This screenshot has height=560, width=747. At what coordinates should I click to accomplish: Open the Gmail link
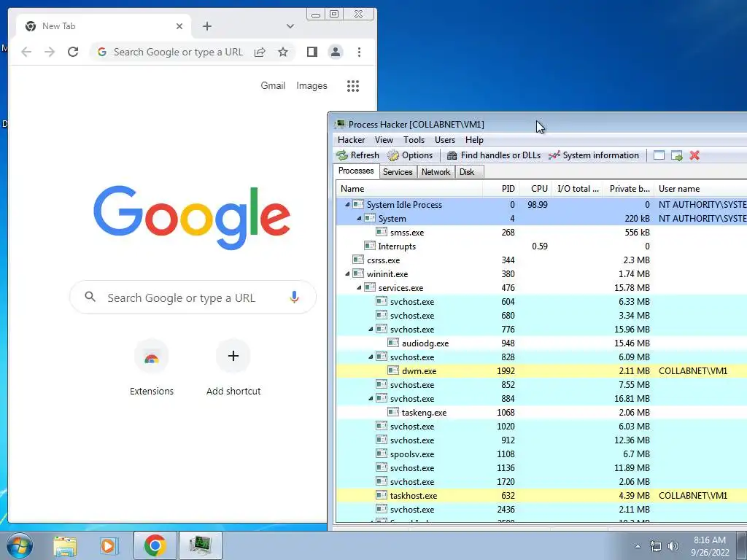point(273,86)
